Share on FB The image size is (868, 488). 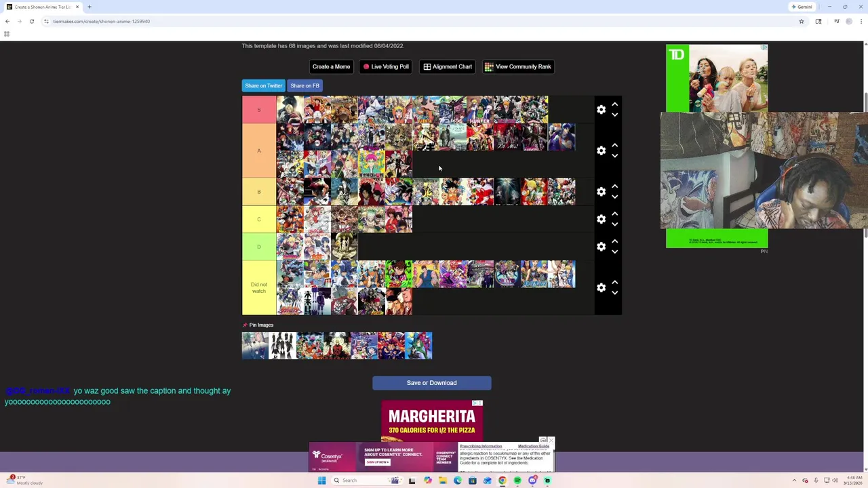pyautogui.click(x=304, y=85)
